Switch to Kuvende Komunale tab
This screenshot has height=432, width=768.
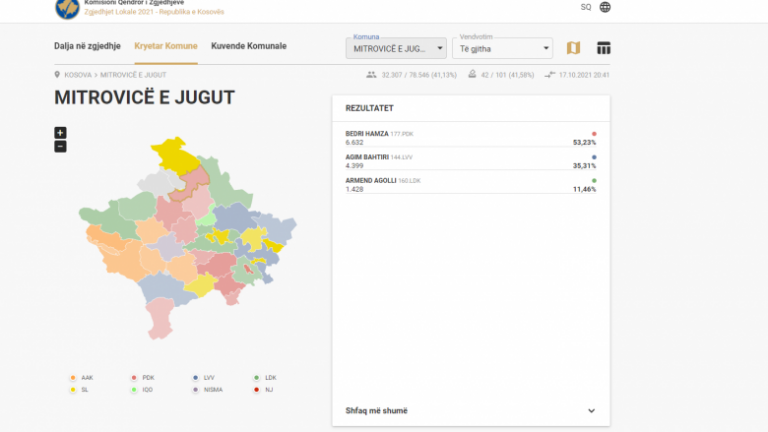[x=248, y=46]
